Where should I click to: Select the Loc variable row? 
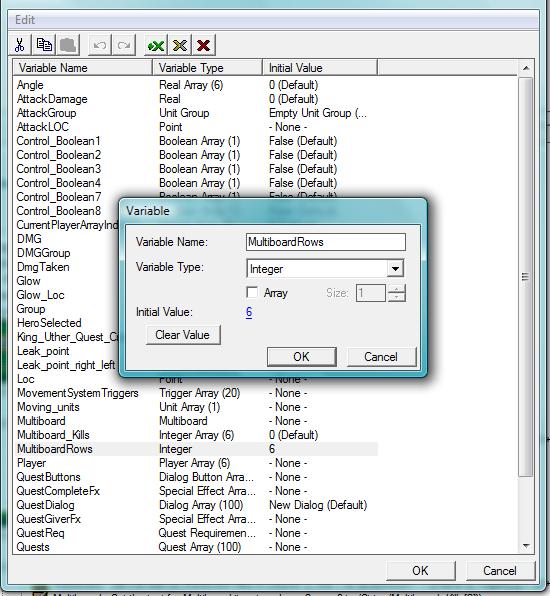click(x=26, y=379)
